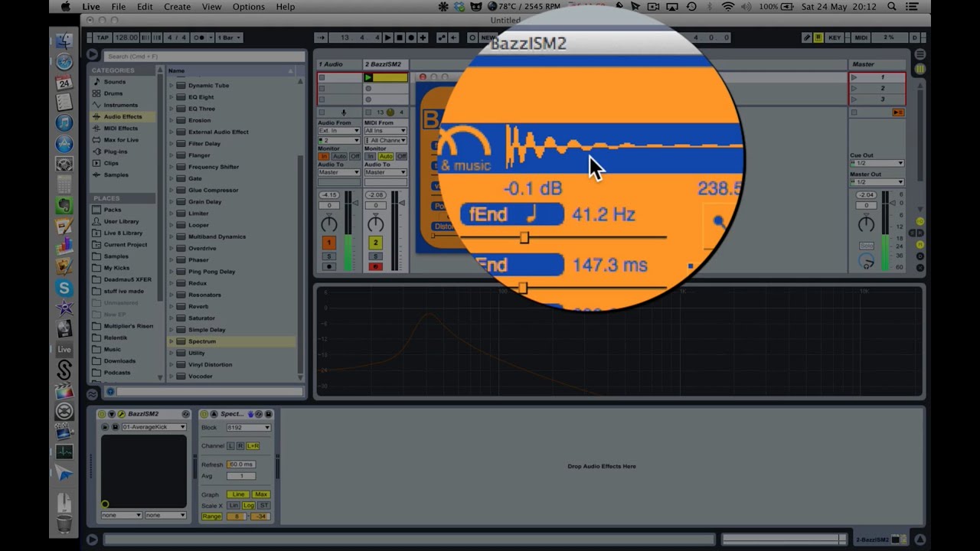Click the track 1 pan knob
980x551 pixels.
329,224
